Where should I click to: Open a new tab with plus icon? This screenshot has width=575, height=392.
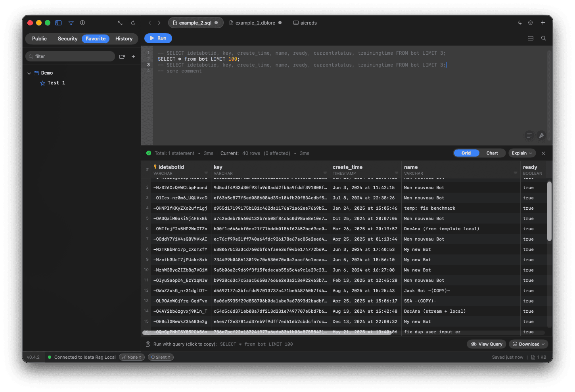pos(543,23)
